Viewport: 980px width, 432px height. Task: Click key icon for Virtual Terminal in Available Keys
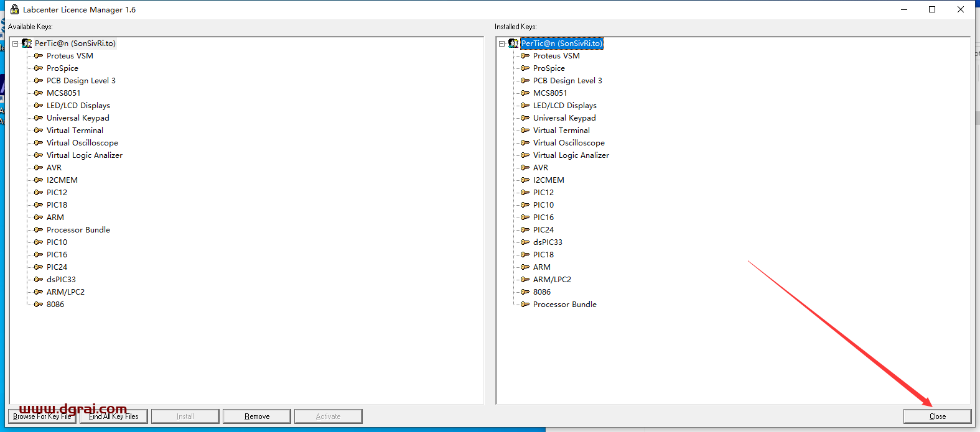pos(39,131)
